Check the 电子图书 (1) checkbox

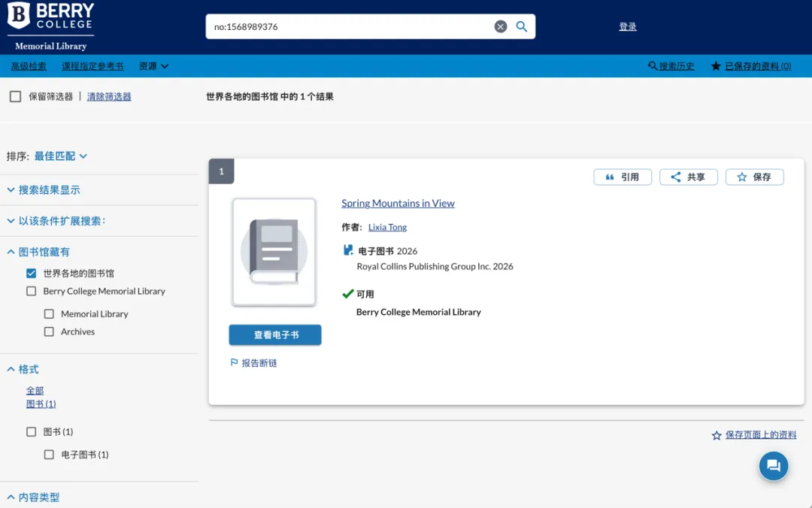[49, 454]
